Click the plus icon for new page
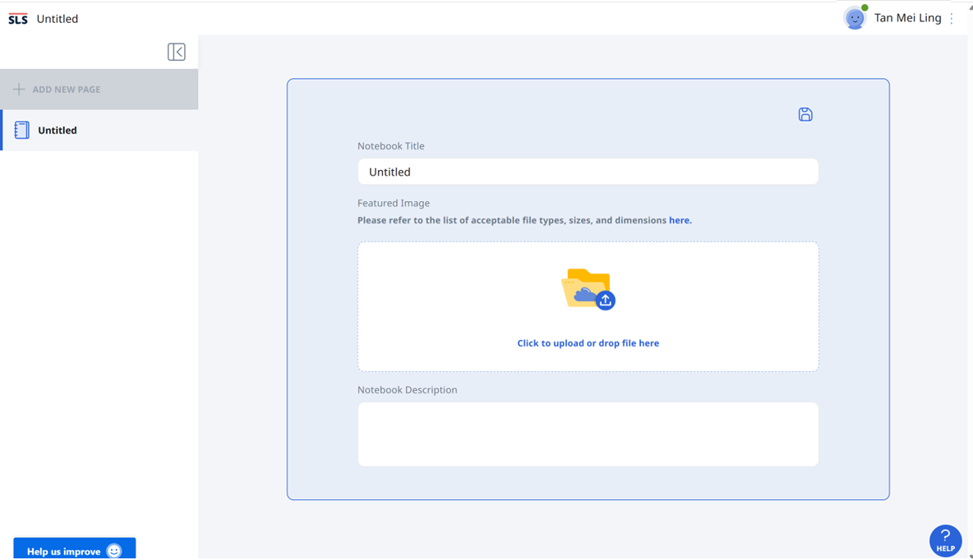The image size is (973, 560). click(19, 90)
